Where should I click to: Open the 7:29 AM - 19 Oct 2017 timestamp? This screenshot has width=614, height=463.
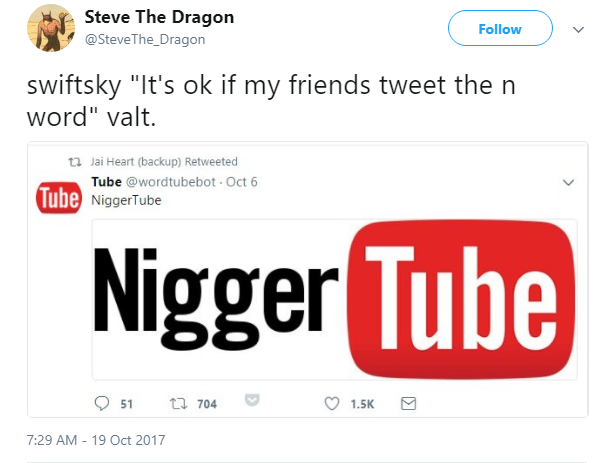click(96, 440)
